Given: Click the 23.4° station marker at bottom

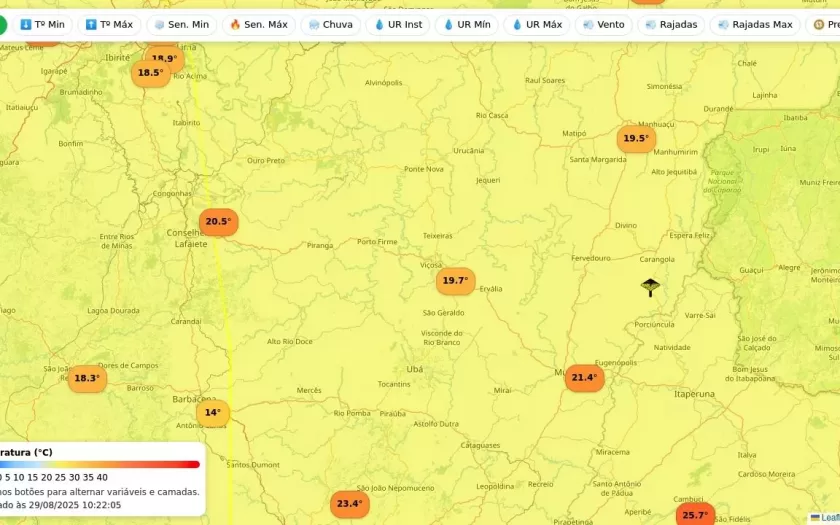Looking at the screenshot, I should pyautogui.click(x=349, y=504).
